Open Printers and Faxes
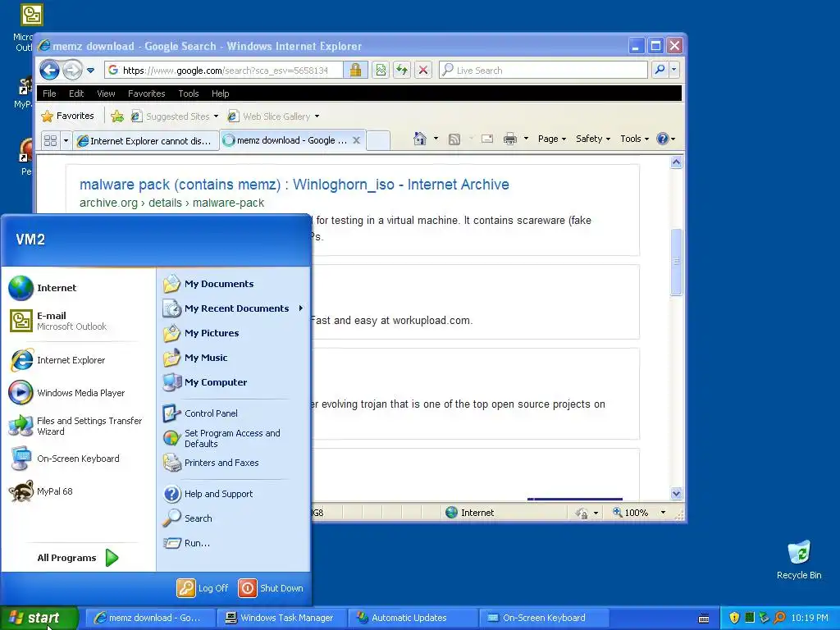The width and height of the screenshot is (840, 630). [233, 463]
